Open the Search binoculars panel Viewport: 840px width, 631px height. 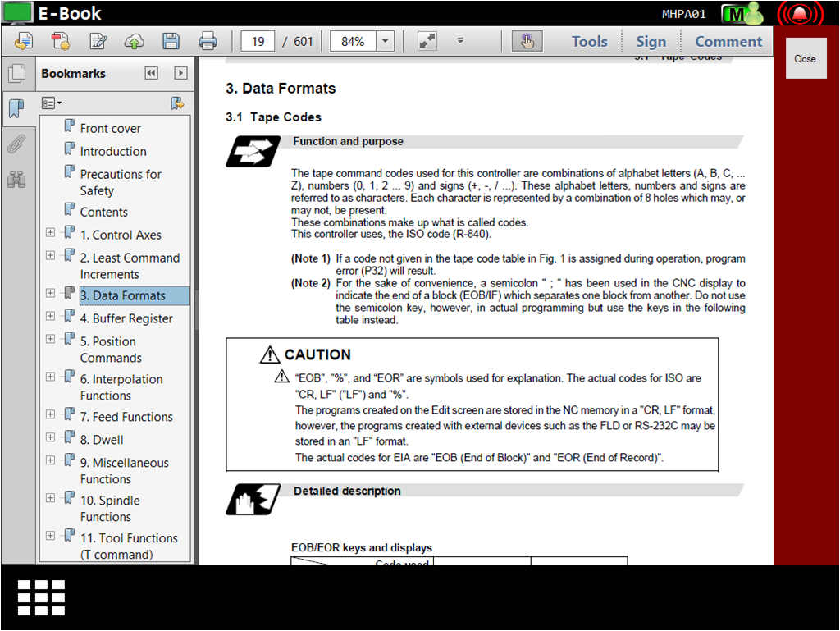(16, 179)
